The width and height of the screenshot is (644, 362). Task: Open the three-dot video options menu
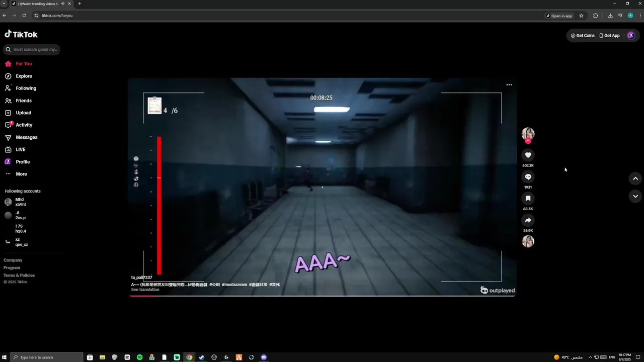[x=509, y=85]
